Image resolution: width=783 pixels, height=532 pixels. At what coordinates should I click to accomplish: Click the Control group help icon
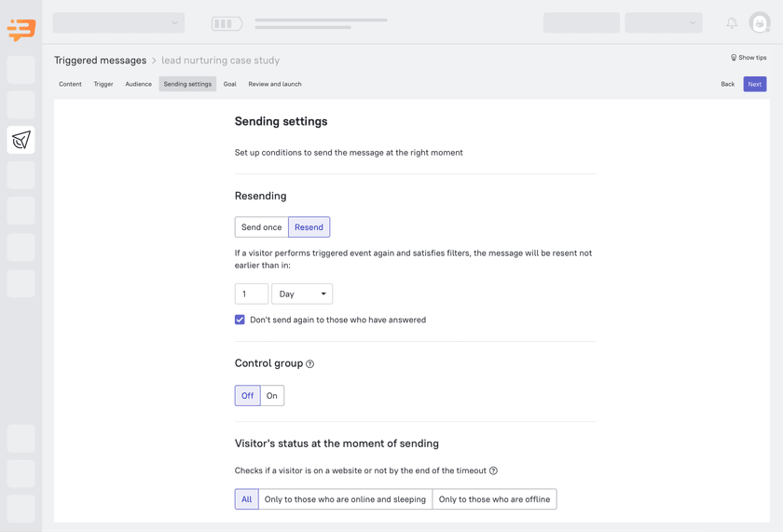(x=310, y=364)
